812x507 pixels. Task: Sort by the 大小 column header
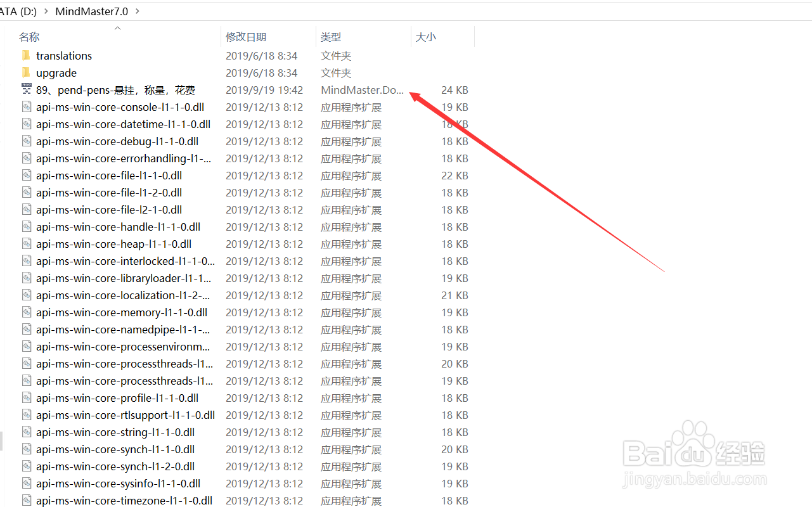coord(426,37)
